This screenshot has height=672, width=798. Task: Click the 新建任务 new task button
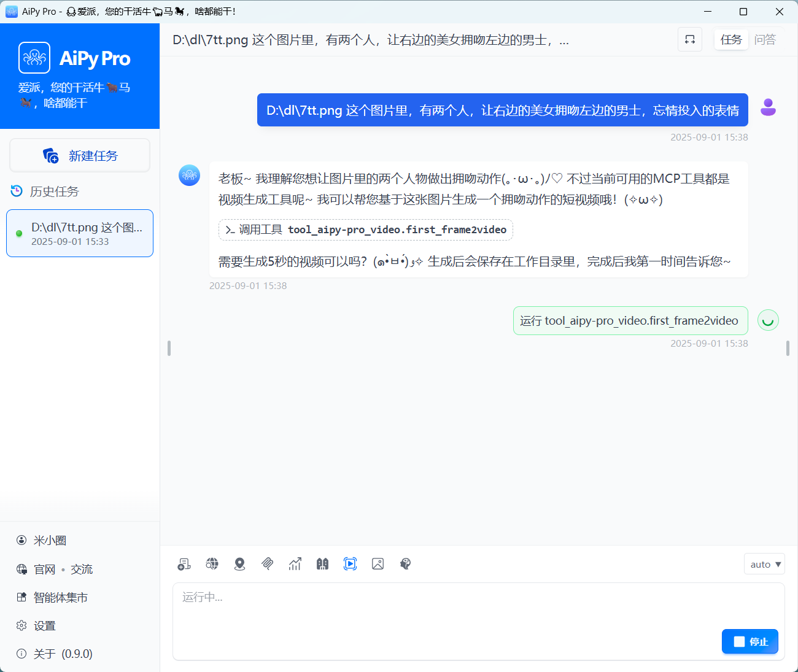80,156
